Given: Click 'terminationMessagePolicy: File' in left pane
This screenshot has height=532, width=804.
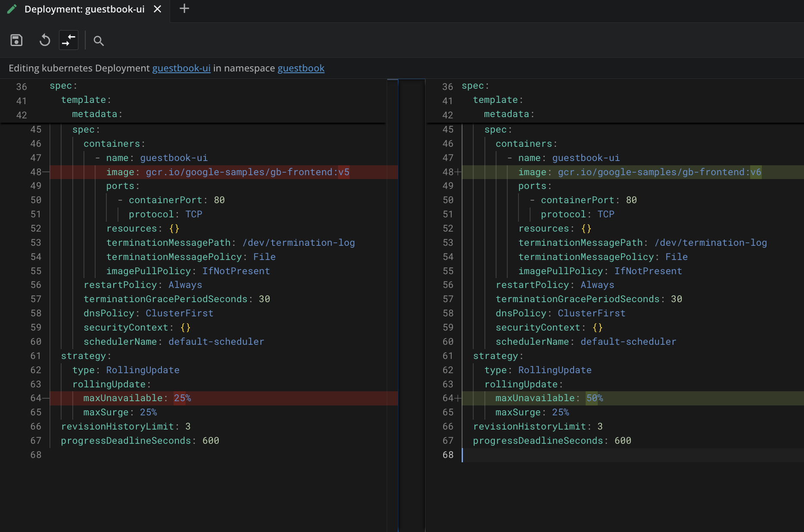Looking at the screenshot, I should (191, 257).
